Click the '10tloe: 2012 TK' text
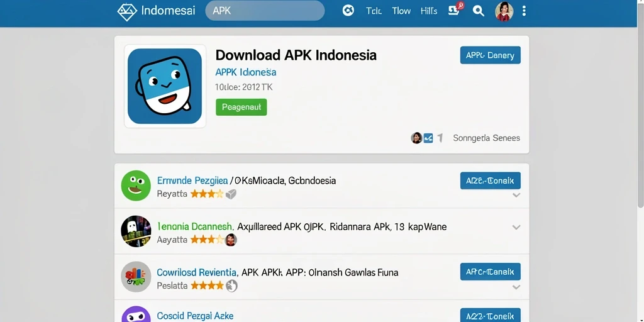This screenshot has height=322, width=644. click(x=243, y=87)
